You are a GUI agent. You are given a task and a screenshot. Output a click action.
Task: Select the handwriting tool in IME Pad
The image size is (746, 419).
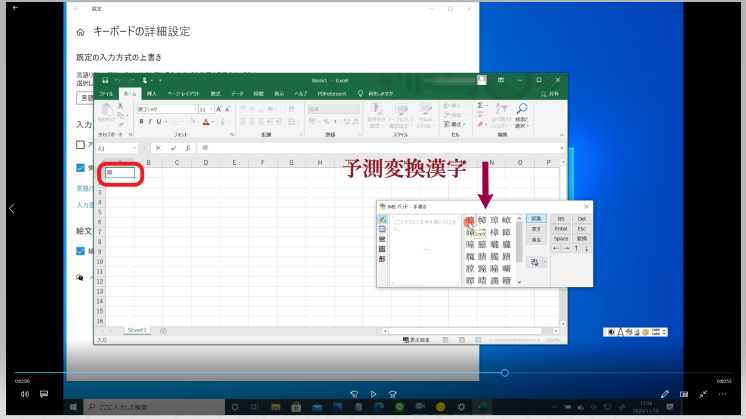tap(381, 219)
